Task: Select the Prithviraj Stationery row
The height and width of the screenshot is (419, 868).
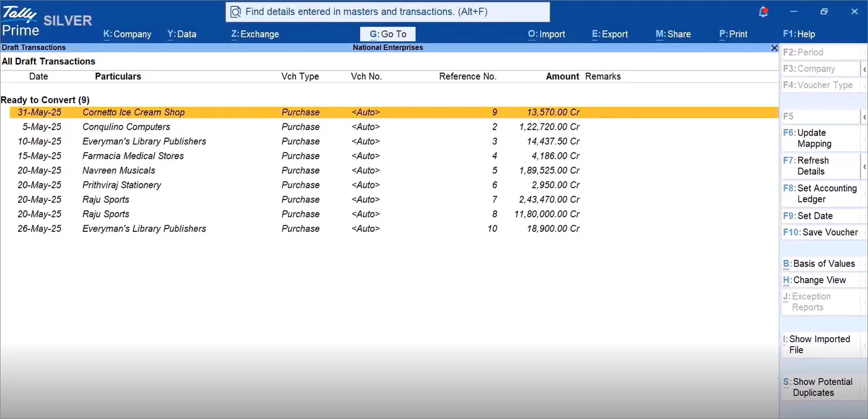Action: [394, 185]
